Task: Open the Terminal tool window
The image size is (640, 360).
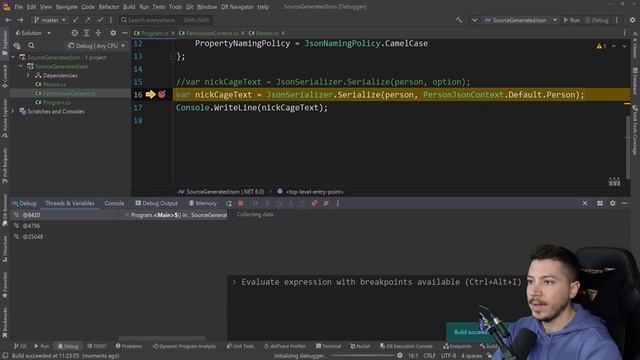Action: tap(328, 346)
